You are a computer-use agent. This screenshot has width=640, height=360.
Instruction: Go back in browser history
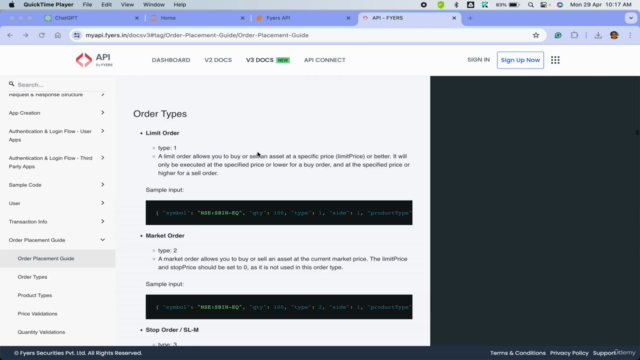click(x=10, y=35)
